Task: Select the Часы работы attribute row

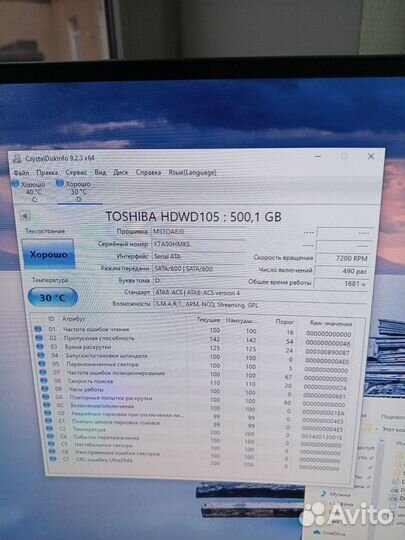Action: [195, 391]
